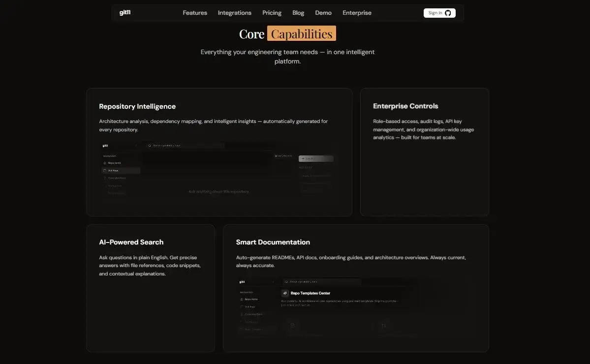This screenshot has height=364, width=590.
Task: Click the Smart Documentation preview git11 logo
Action: tap(242, 282)
